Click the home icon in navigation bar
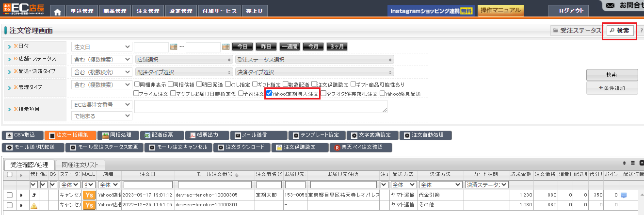The width and height of the screenshot is (644, 215). pos(57,11)
